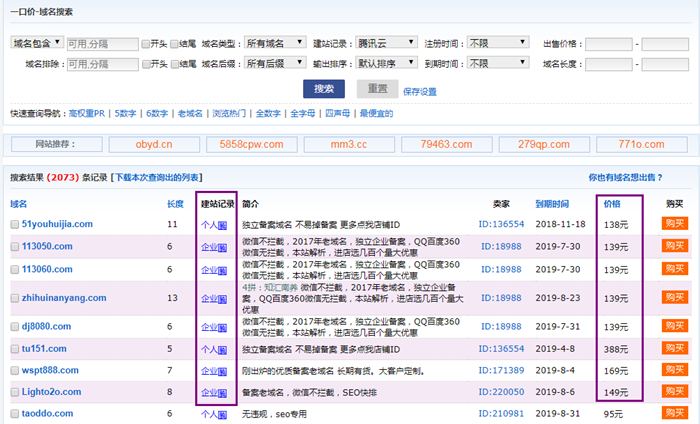Expand the 建站记录 dropdown showing 腾讯云

coord(386,44)
